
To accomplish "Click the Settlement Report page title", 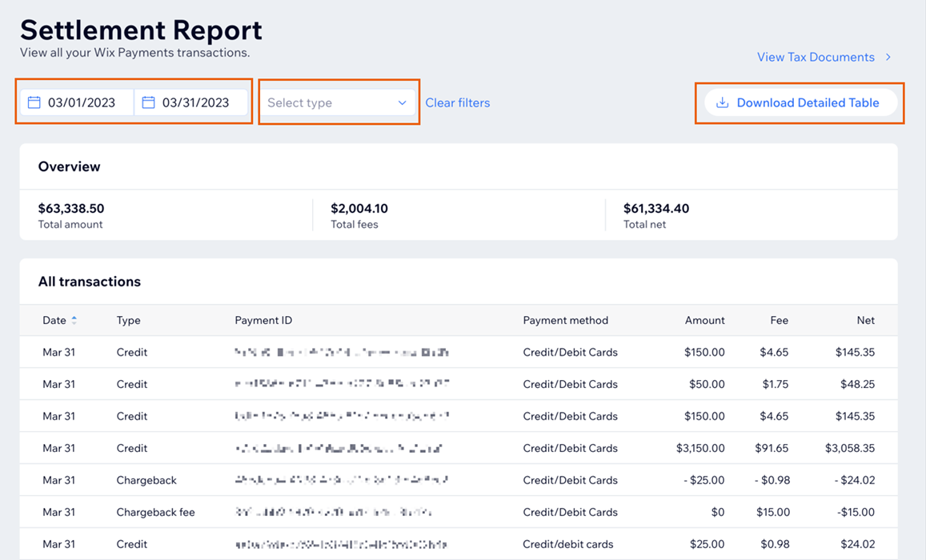I will point(141,30).
